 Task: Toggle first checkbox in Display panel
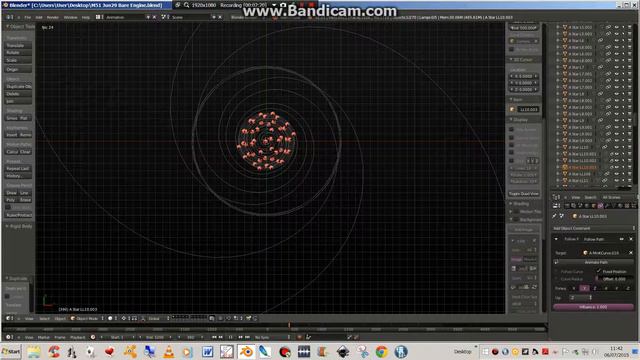coord(511,129)
